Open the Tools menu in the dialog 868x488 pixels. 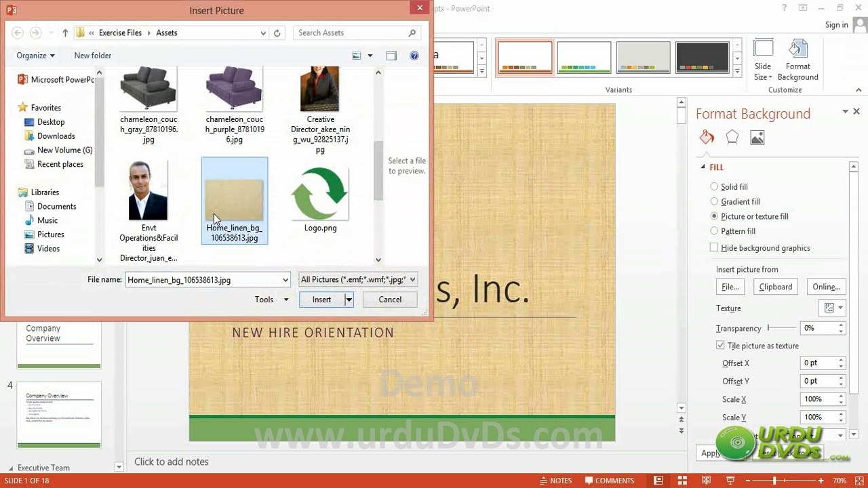tap(271, 300)
